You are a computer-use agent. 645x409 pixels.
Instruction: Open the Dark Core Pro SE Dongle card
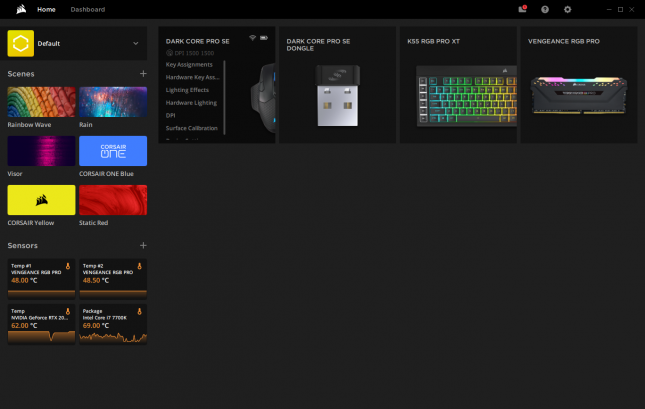[337, 85]
